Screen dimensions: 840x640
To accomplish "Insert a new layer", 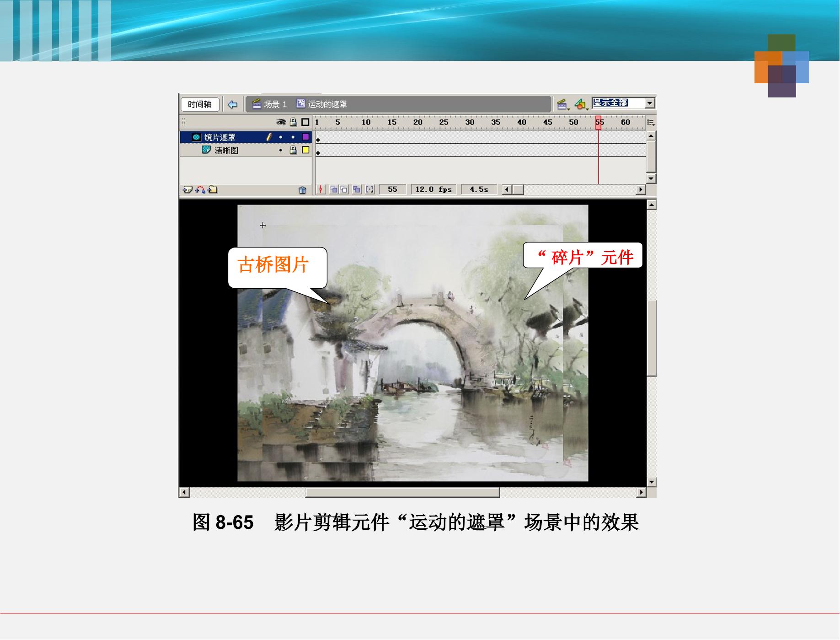I will (187, 189).
